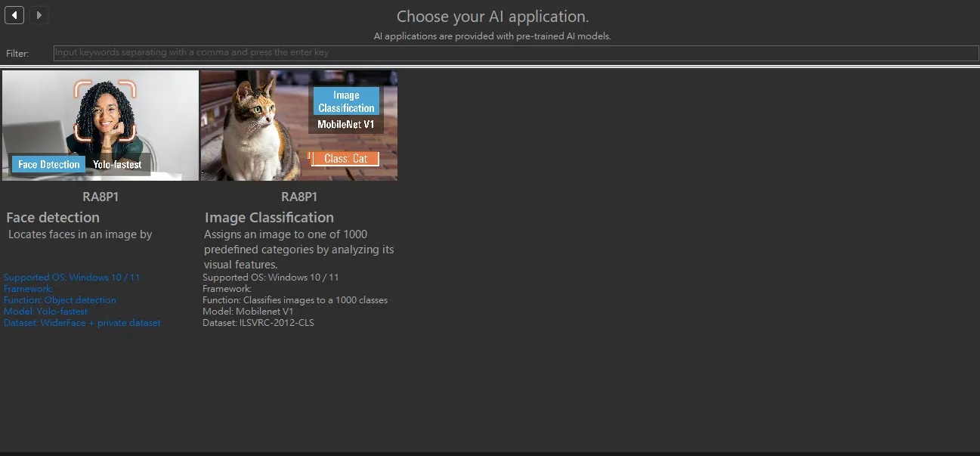Click 'Locates faces in an image by' description
Viewport: 980px width, 456px height.
click(x=80, y=234)
